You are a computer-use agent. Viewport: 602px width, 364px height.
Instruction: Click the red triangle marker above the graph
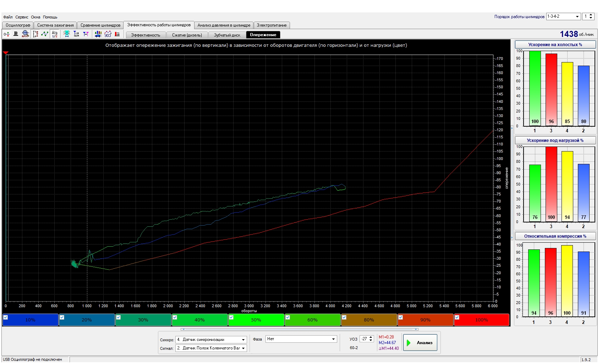[6, 53]
